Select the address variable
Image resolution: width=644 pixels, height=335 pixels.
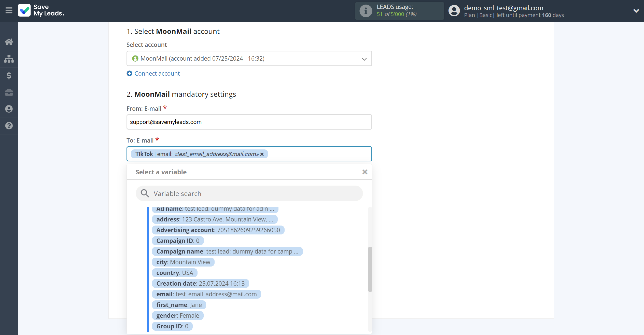point(215,219)
